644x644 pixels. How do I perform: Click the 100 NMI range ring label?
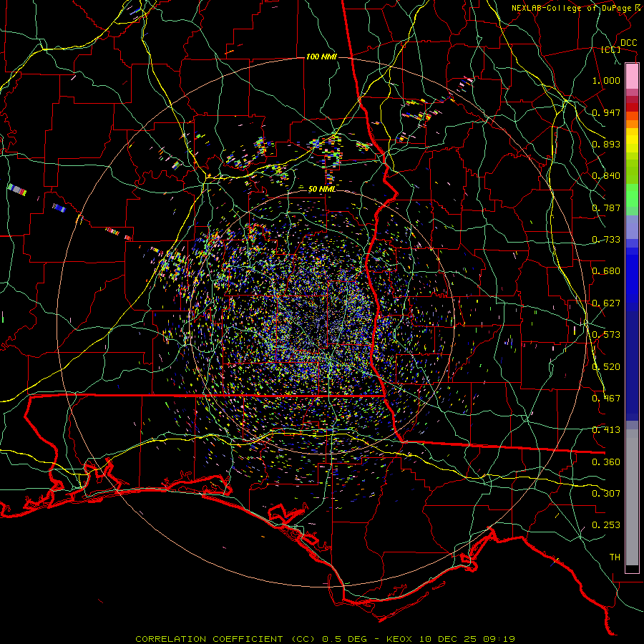(321, 57)
